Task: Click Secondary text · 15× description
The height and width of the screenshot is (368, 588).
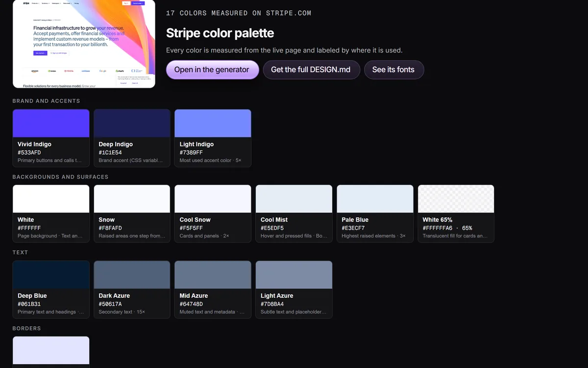Action: (122, 312)
